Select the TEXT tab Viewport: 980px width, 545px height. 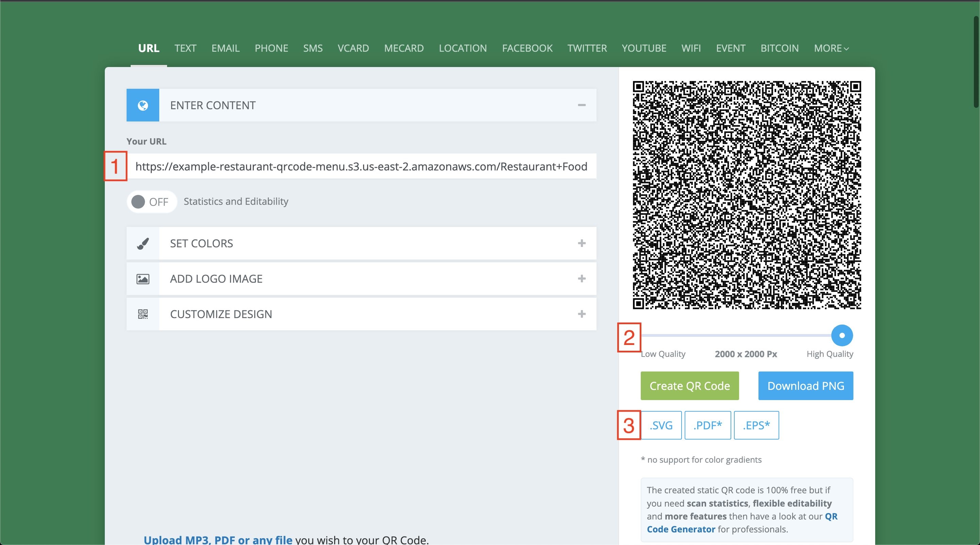point(186,48)
